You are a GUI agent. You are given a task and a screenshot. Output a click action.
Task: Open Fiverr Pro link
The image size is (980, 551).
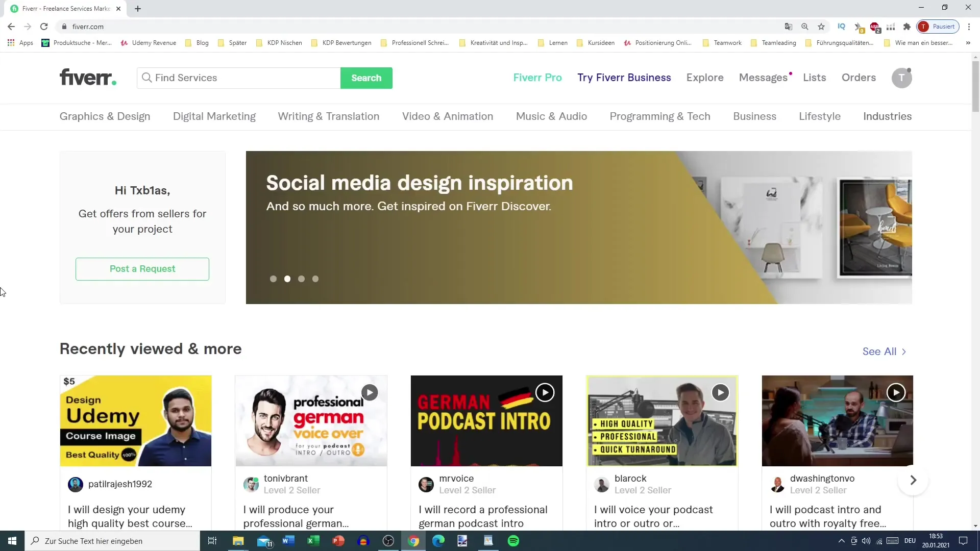click(x=537, y=78)
